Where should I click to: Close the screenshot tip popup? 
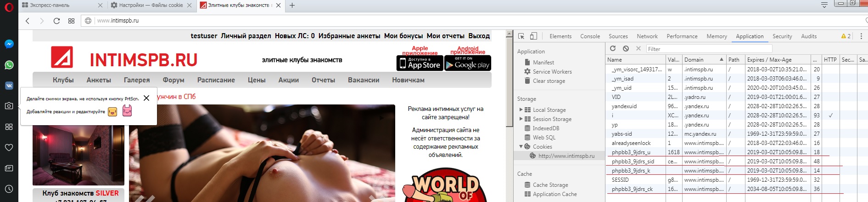point(146,98)
